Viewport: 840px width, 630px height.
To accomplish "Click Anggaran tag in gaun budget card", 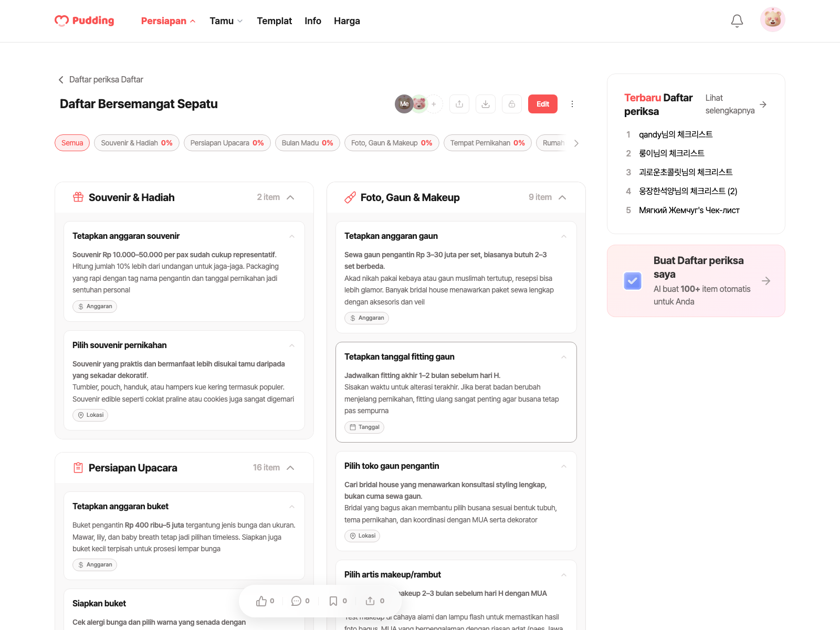I will (366, 318).
